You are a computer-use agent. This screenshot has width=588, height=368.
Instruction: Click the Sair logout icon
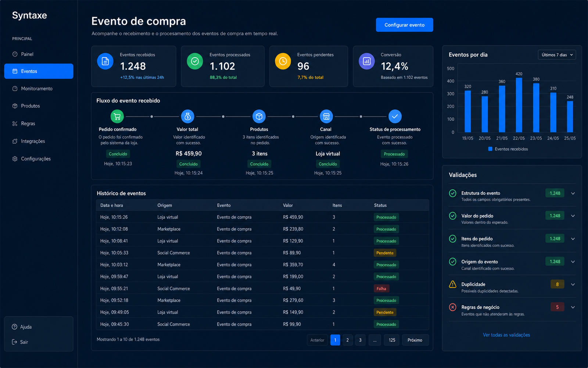click(14, 342)
